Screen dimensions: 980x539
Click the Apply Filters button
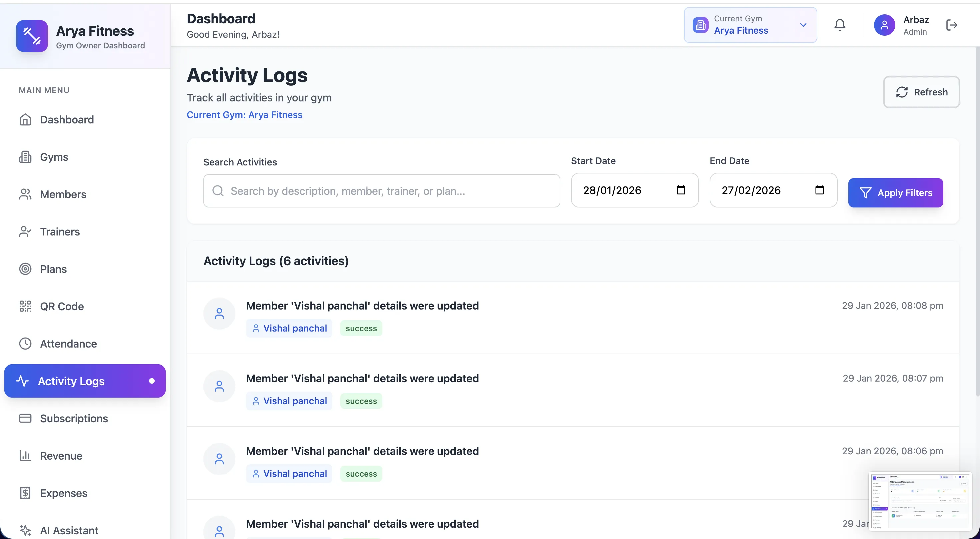[896, 192]
